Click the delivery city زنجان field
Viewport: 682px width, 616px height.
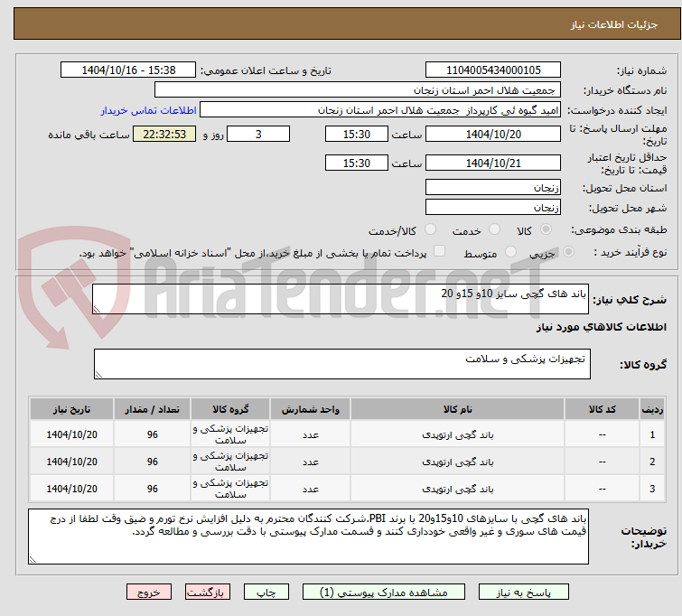493,207
